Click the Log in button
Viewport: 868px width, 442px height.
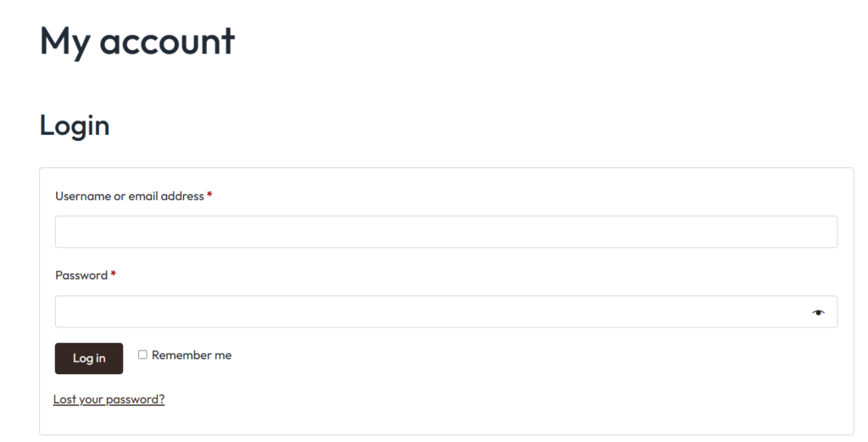pos(89,358)
